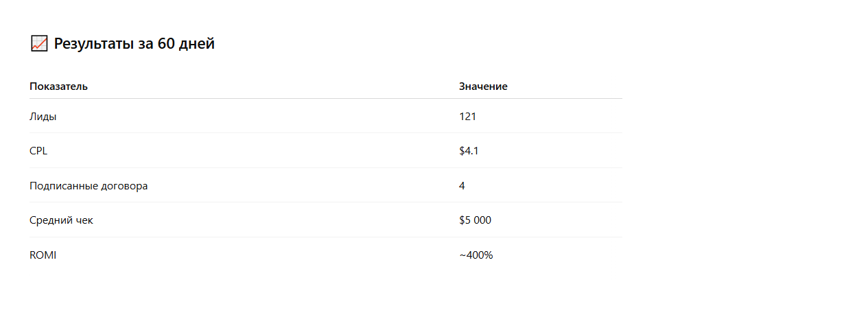Click the "CPL" row label
The width and height of the screenshot is (868, 328).
pos(38,151)
